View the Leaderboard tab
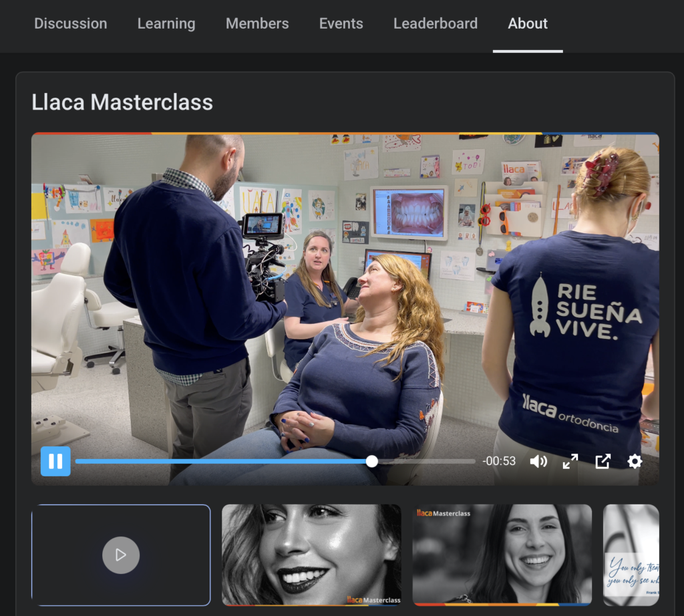This screenshot has width=684, height=616. click(436, 23)
